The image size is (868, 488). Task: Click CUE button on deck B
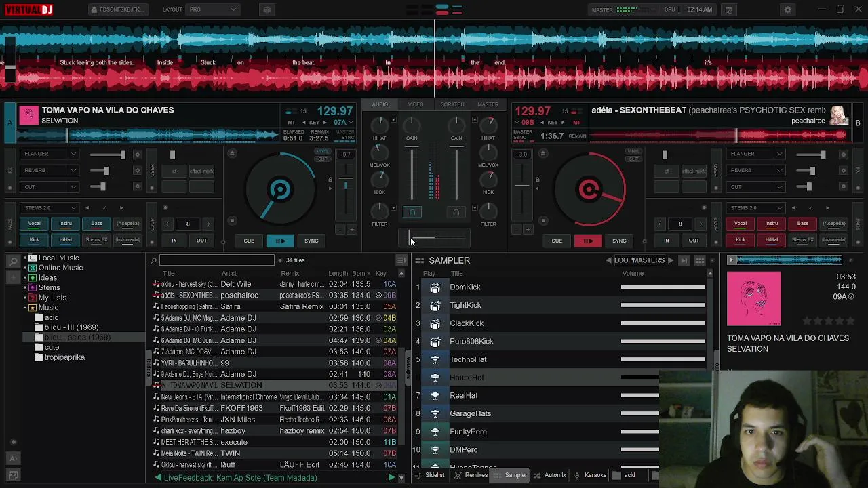(x=557, y=241)
